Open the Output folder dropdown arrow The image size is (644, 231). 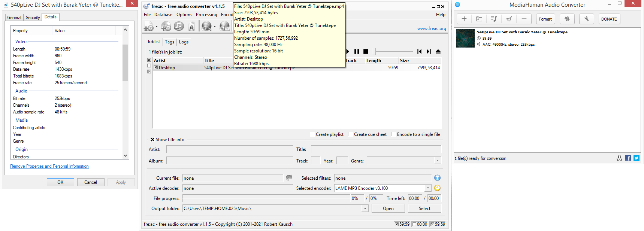[x=365, y=208]
